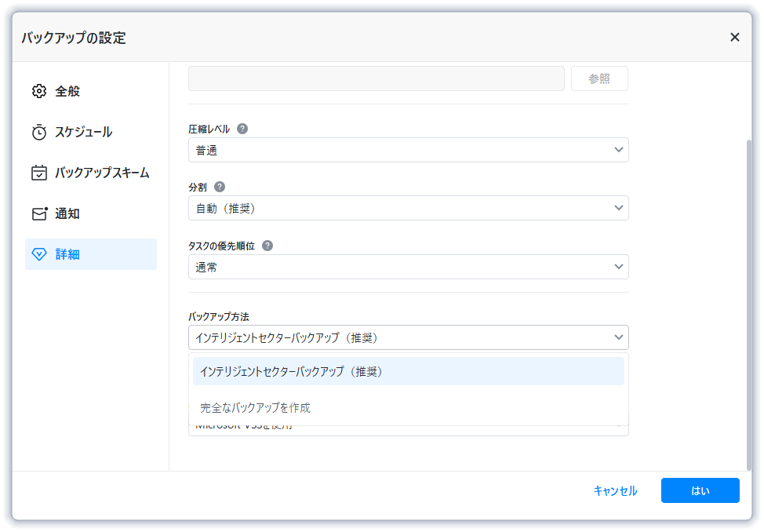Expand the 分割 dropdown showing 自動（推奨）
This screenshot has height=532, width=764.
408,208
